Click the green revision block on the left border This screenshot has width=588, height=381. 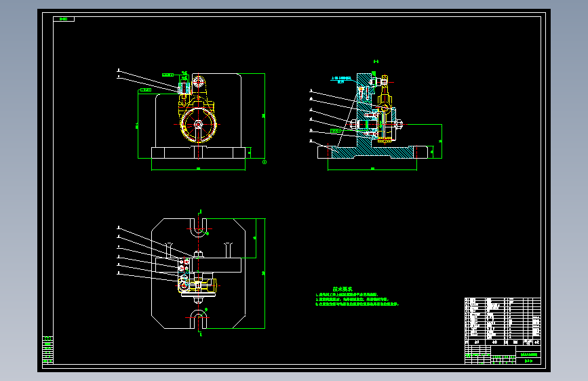point(47,350)
